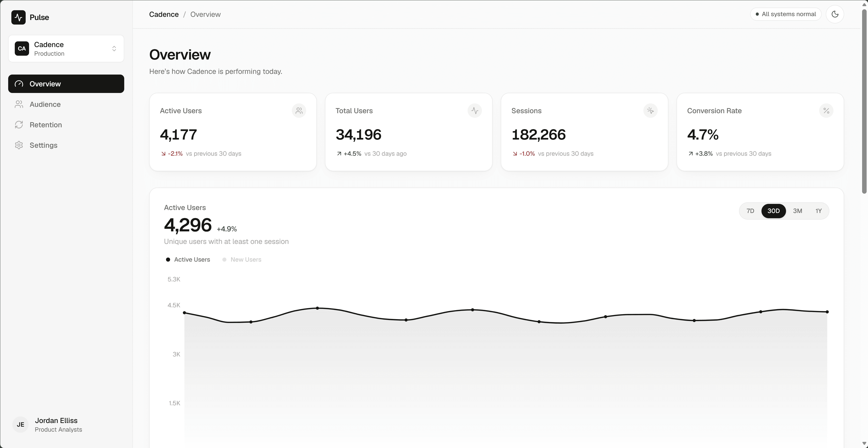
Task: Switch chart to 1Y range
Action: (x=818, y=211)
